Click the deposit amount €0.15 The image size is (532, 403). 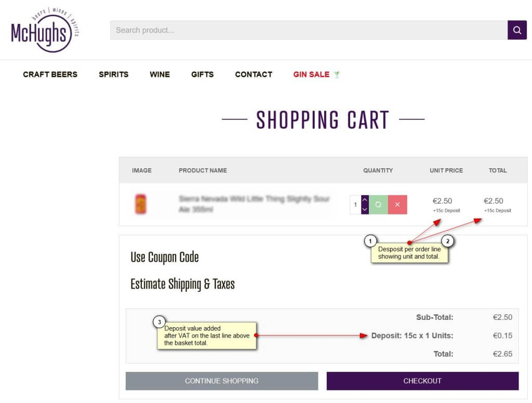point(502,335)
